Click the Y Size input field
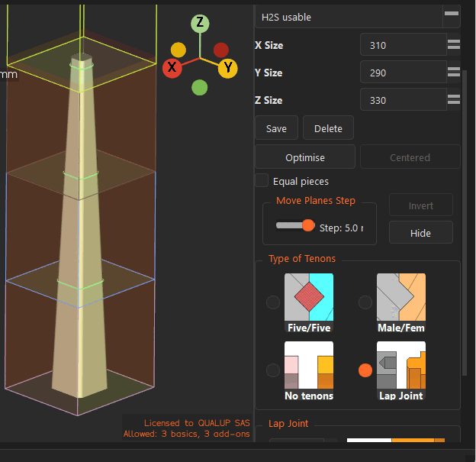 [x=403, y=73]
